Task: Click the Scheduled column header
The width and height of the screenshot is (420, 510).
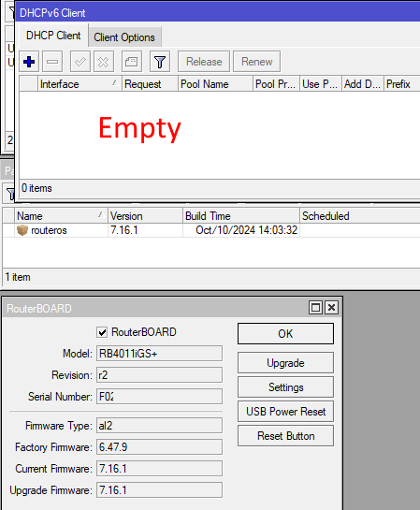Action: (x=360, y=216)
